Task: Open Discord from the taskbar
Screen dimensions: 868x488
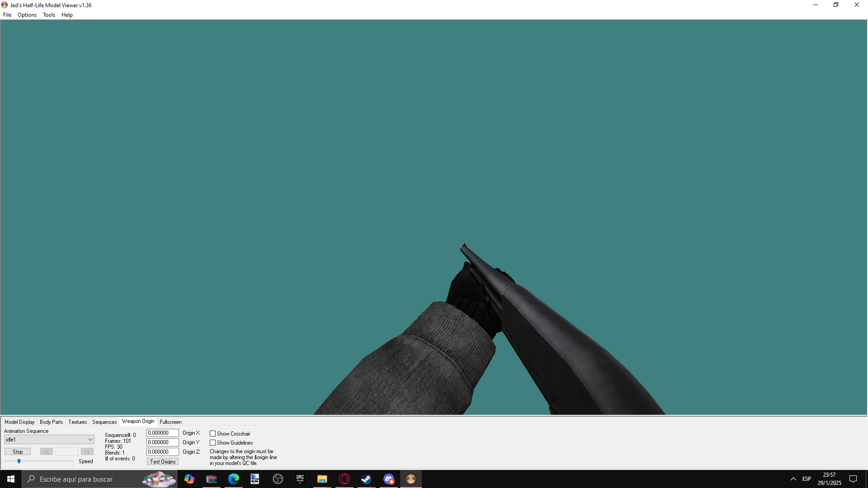Action: click(x=389, y=479)
